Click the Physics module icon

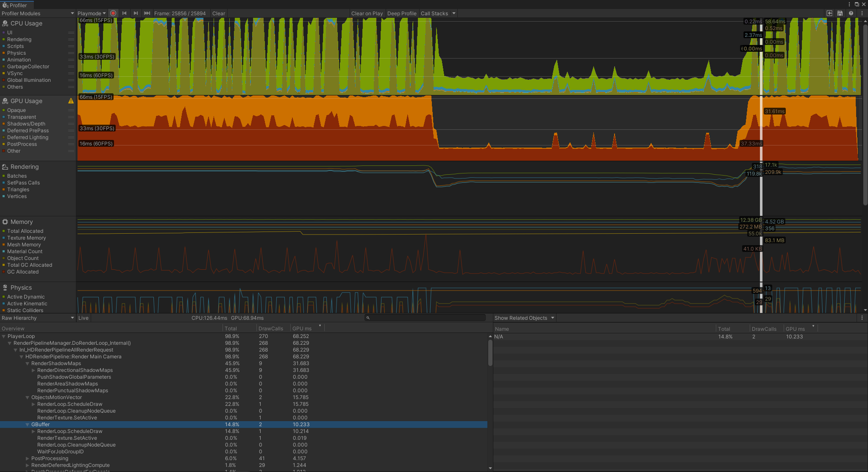pos(5,288)
